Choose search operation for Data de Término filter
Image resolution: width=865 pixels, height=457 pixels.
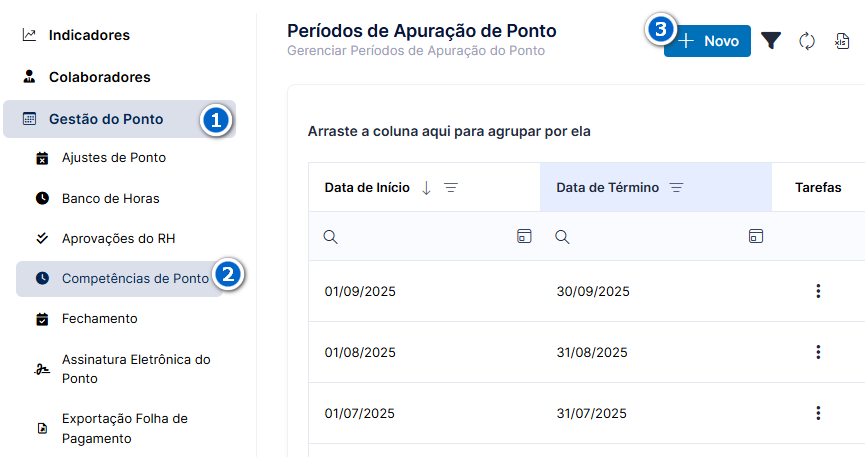562,237
